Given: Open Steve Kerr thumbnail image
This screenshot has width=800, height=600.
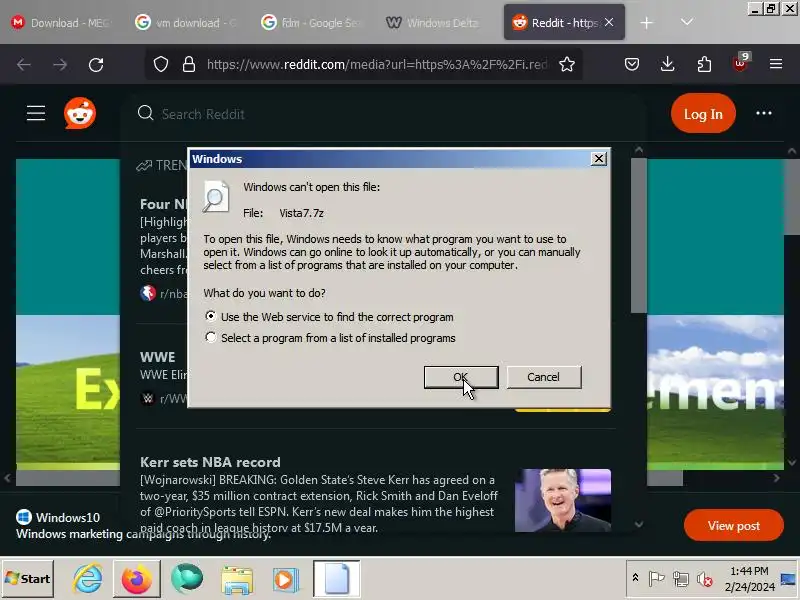Looking at the screenshot, I should 563,500.
